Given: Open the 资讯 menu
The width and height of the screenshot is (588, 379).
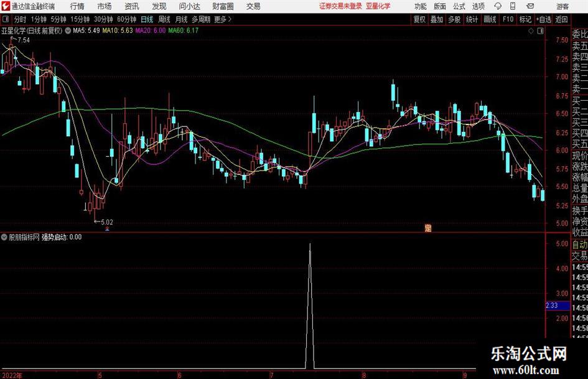Looking at the screenshot, I should pos(132,6).
